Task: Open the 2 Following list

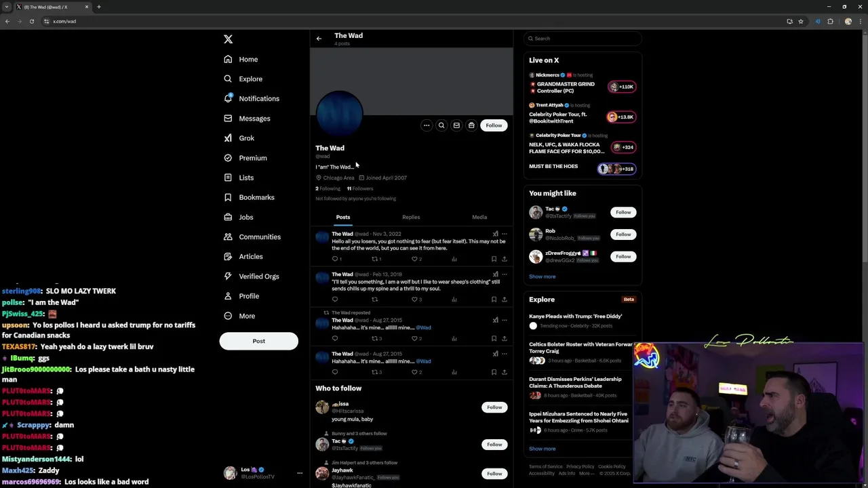Action: tap(328, 188)
